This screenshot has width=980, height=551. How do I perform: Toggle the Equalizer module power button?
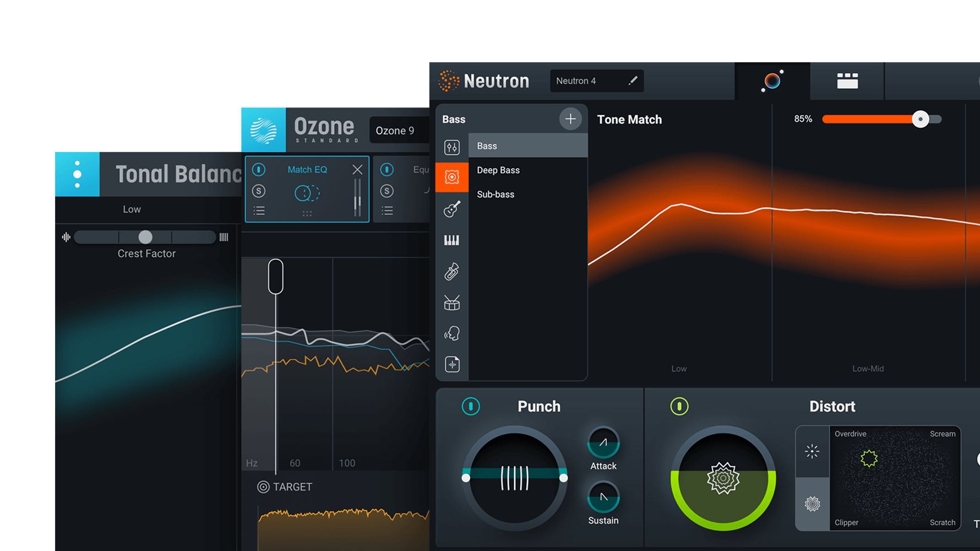point(387,170)
